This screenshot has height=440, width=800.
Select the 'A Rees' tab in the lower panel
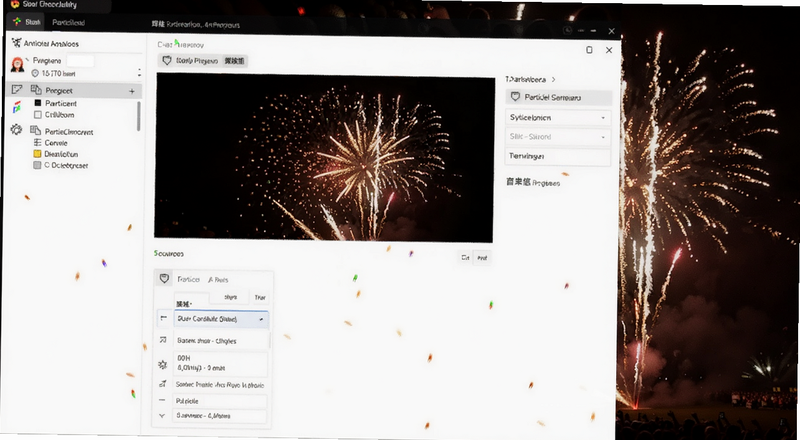pyautogui.click(x=218, y=280)
